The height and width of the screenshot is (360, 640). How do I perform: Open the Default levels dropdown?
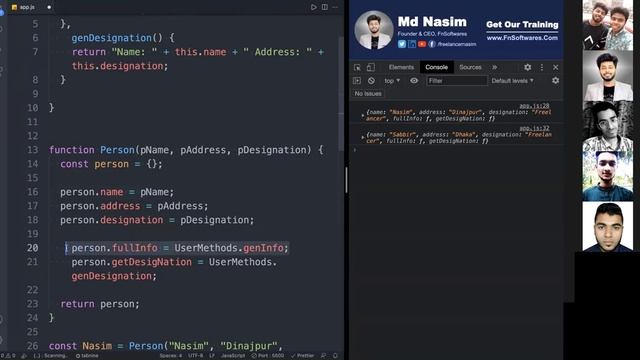[x=512, y=81]
